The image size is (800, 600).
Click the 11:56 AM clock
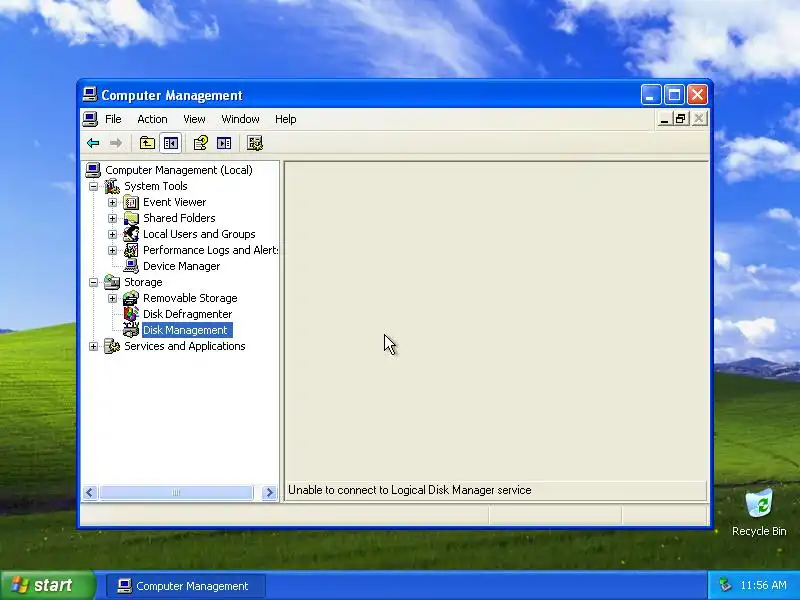point(763,585)
